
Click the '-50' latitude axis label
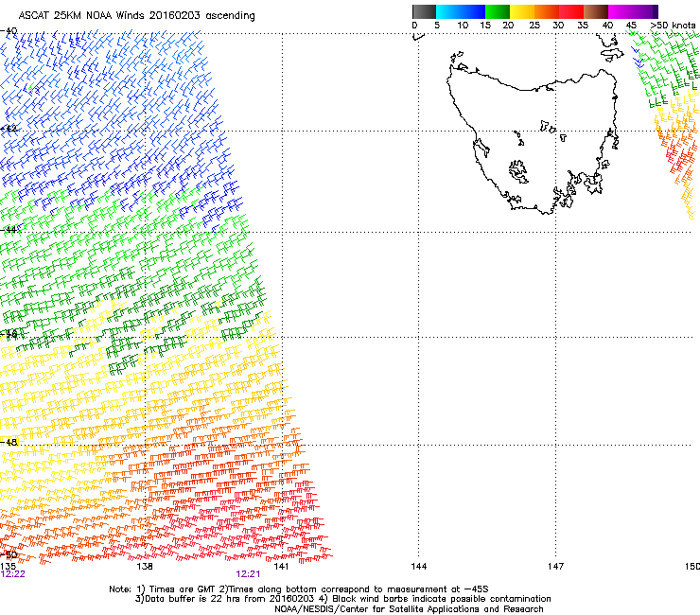tap(9, 554)
